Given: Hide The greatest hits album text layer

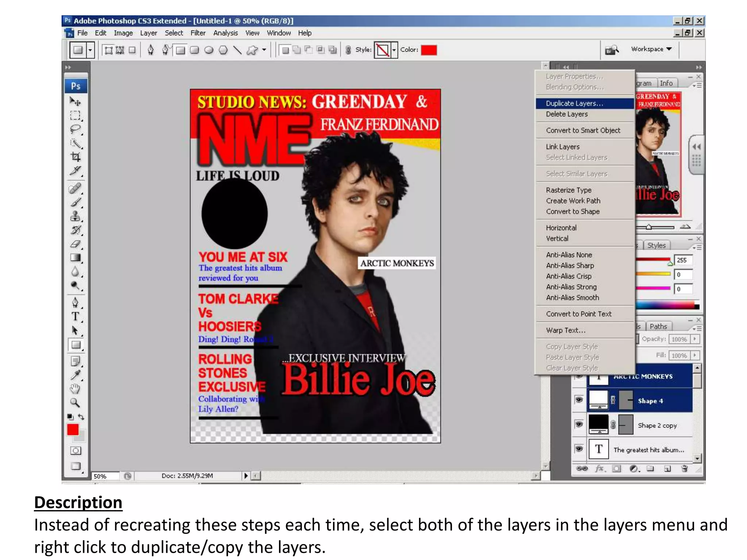Looking at the screenshot, I should point(579,449).
